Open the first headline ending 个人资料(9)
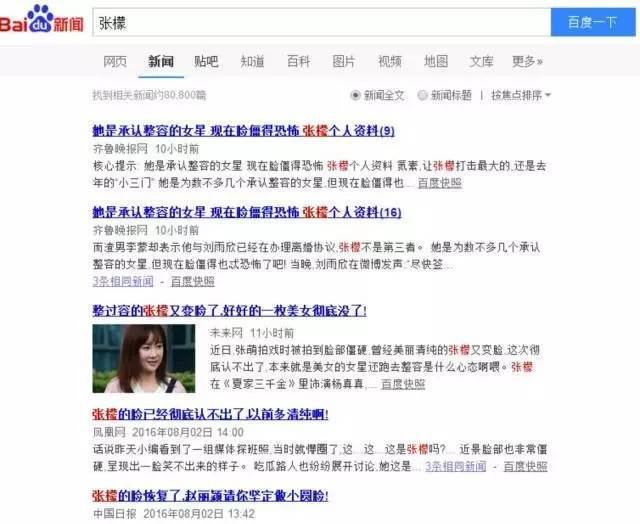 (243, 131)
